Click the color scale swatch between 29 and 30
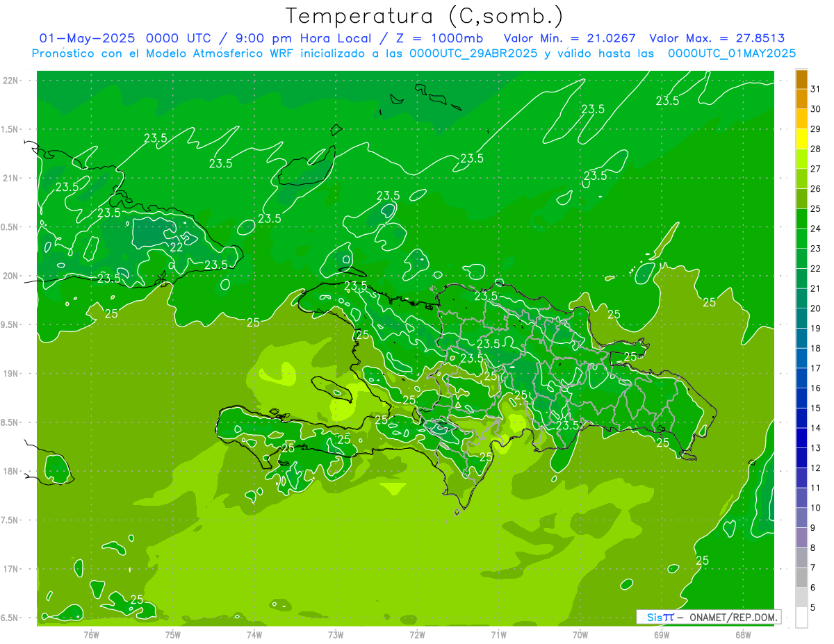Viewport: 834px width, 644px height. click(x=801, y=119)
